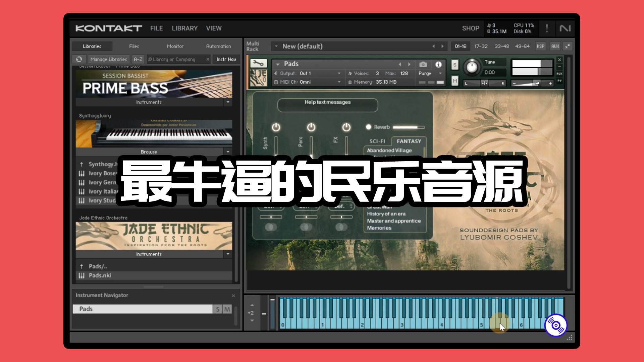Image resolution: width=644 pixels, height=362 pixels.
Task: Toggle the Perc power button
Action: [311, 127]
